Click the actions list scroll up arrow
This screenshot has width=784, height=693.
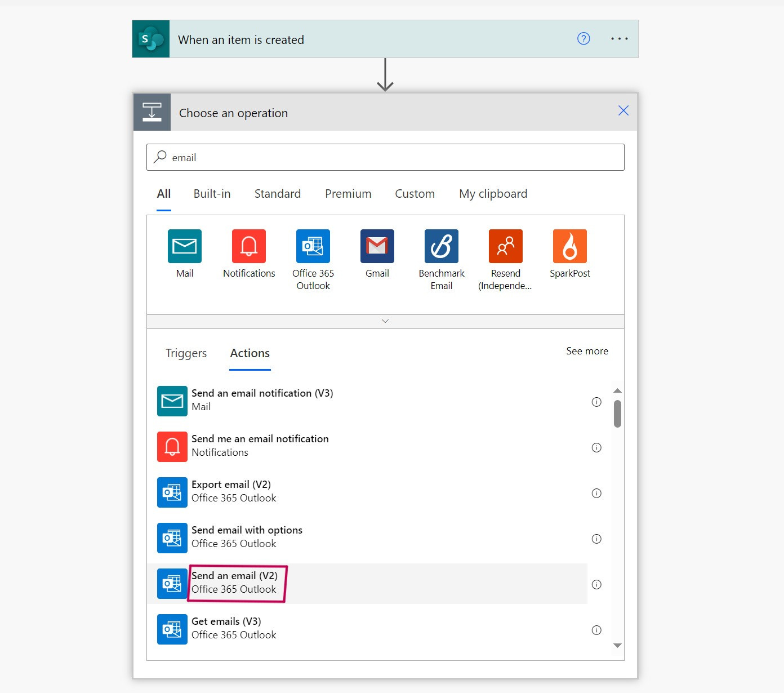point(617,390)
